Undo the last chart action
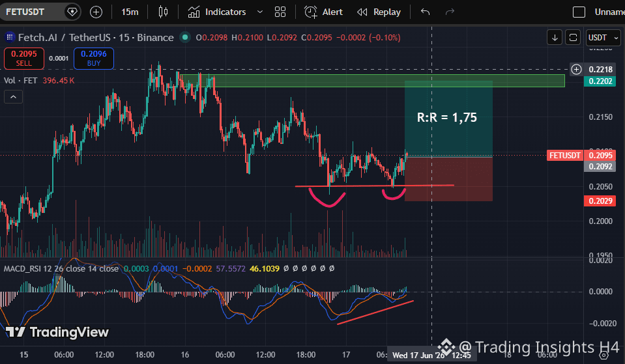The height and width of the screenshot is (364, 625). (x=426, y=12)
